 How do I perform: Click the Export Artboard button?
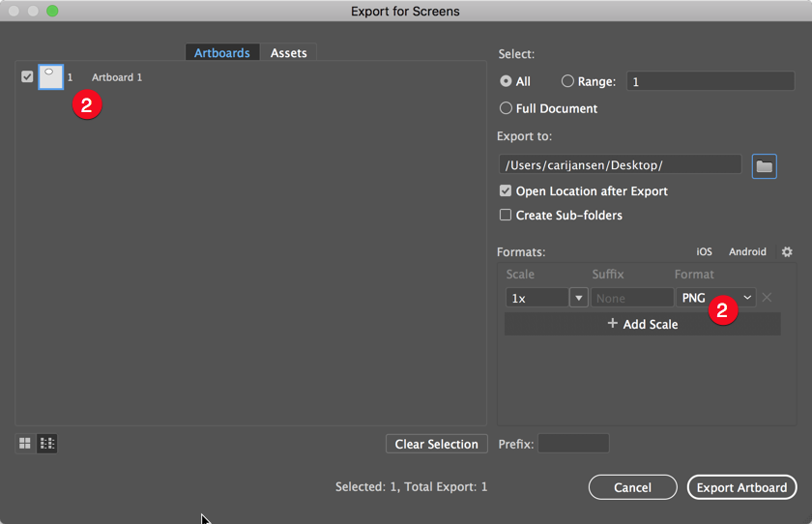741,487
